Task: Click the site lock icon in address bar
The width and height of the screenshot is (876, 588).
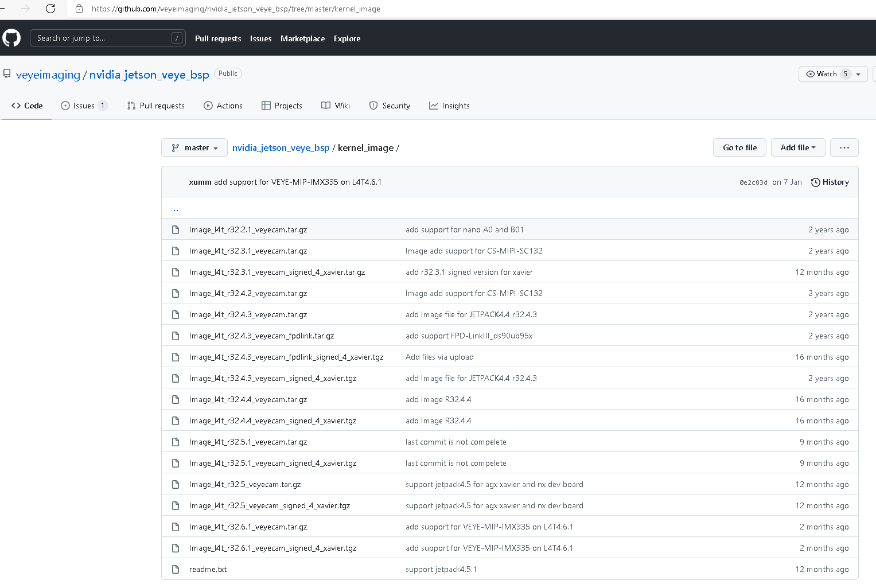Action: [x=79, y=9]
